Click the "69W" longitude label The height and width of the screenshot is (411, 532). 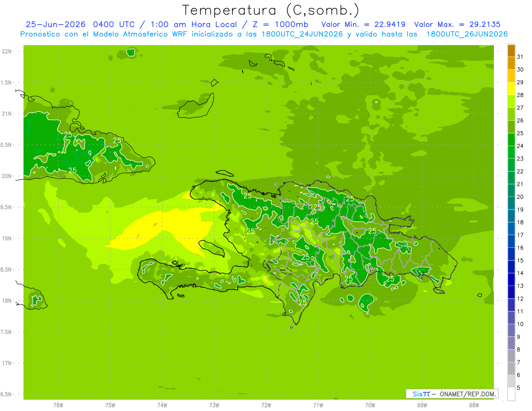(422, 405)
